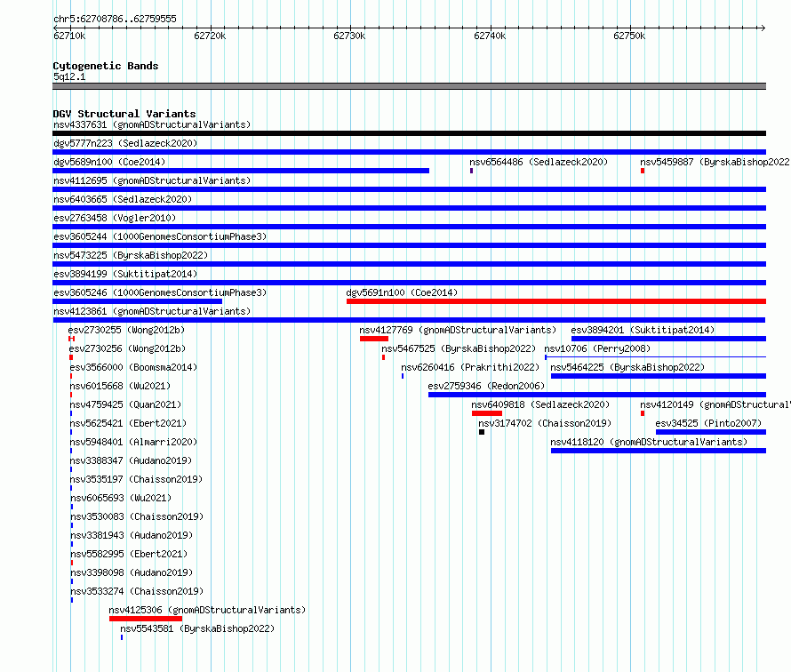
Task: Click the short blue esv3605246 bar
Action: click(x=137, y=301)
